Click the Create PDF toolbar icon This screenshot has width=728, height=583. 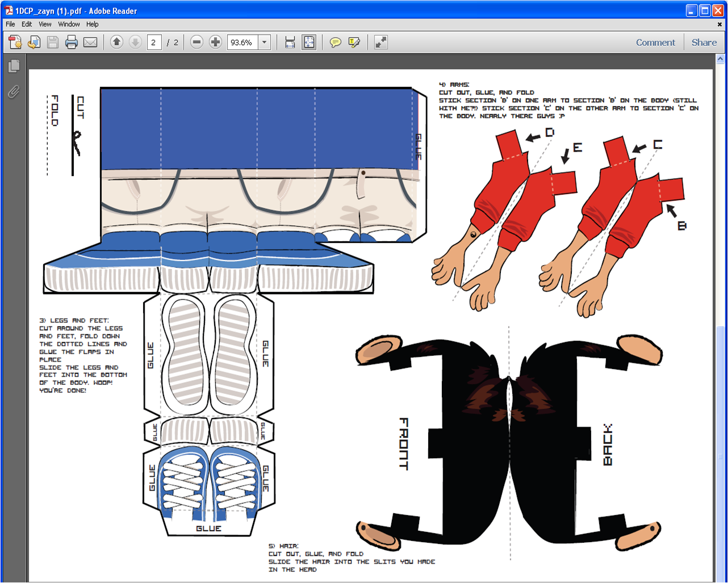point(15,42)
